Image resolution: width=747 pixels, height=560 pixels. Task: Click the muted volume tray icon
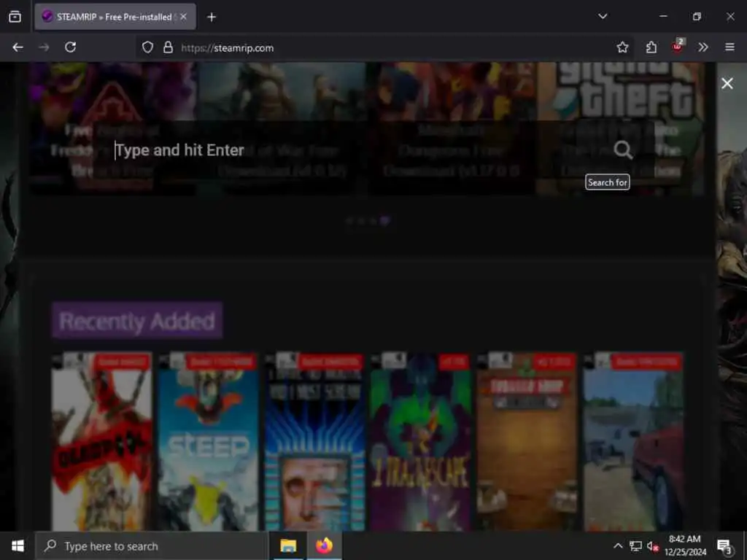[652, 547]
